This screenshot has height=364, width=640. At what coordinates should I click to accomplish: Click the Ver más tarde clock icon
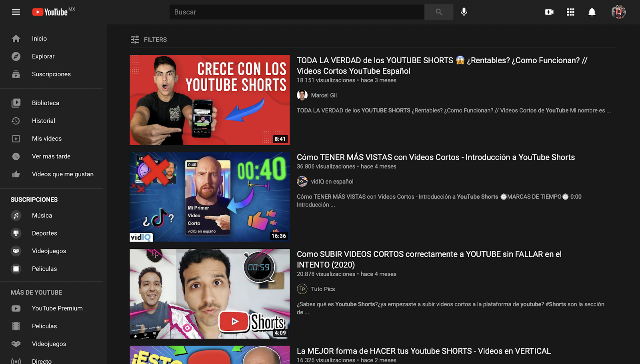point(16,156)
